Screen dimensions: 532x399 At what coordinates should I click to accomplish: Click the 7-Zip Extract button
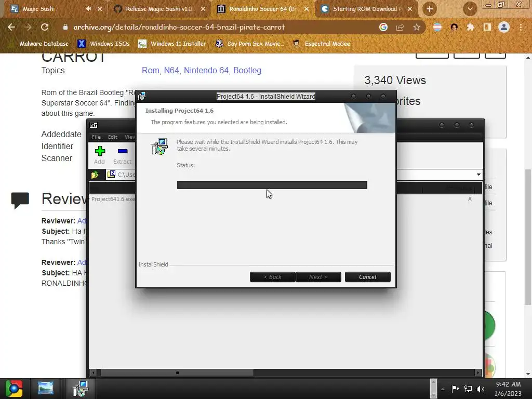[x=122, y=155]
